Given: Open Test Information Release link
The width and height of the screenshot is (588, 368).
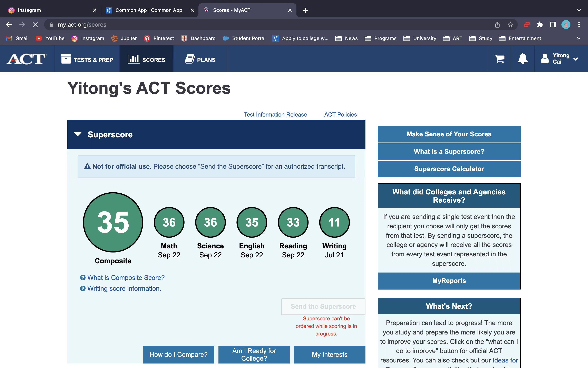Looking at the screenshot, I should point(275,115).
